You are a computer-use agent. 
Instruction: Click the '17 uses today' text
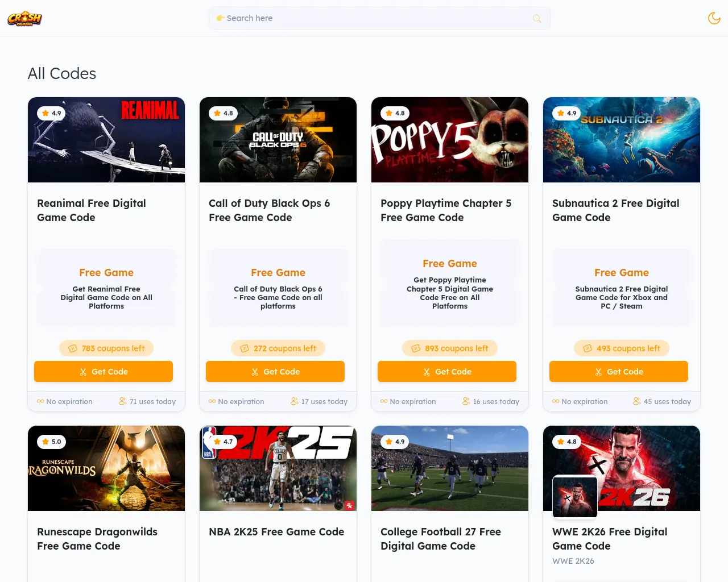click(x=324, y=401)
